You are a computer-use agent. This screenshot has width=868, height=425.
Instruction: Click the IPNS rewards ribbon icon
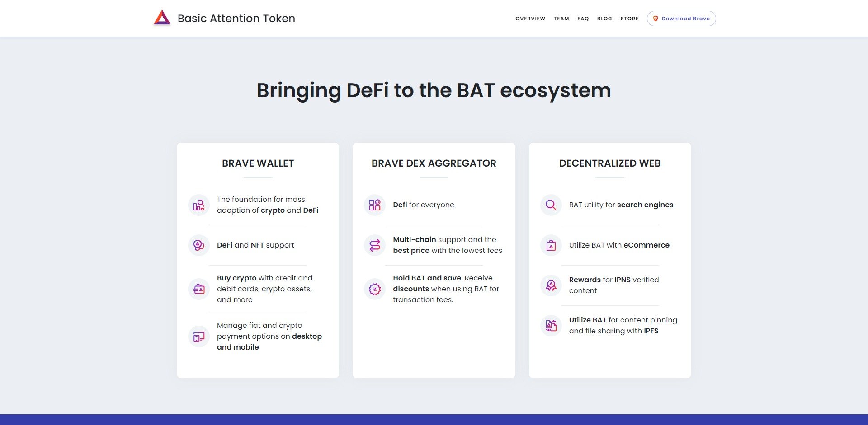point(550,285)
